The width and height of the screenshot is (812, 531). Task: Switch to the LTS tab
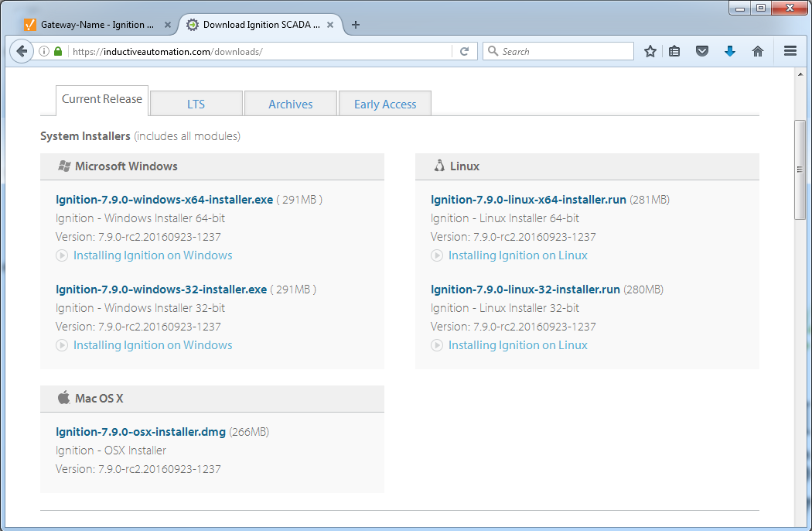(196, 104)
